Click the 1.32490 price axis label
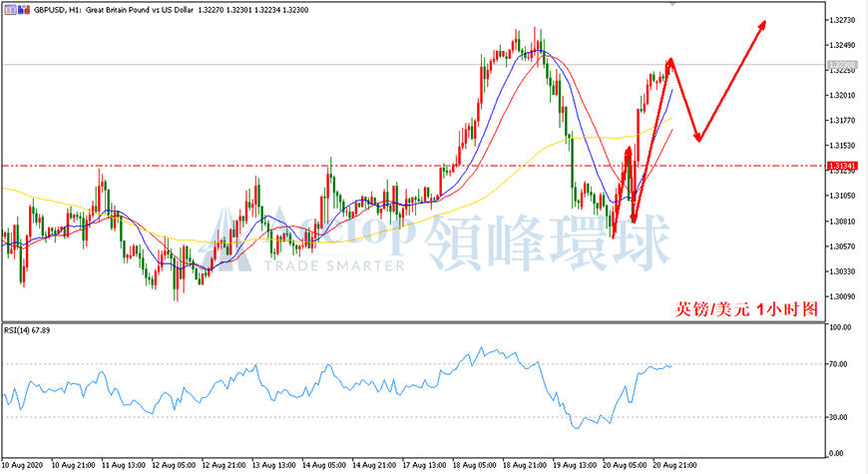 842,45
